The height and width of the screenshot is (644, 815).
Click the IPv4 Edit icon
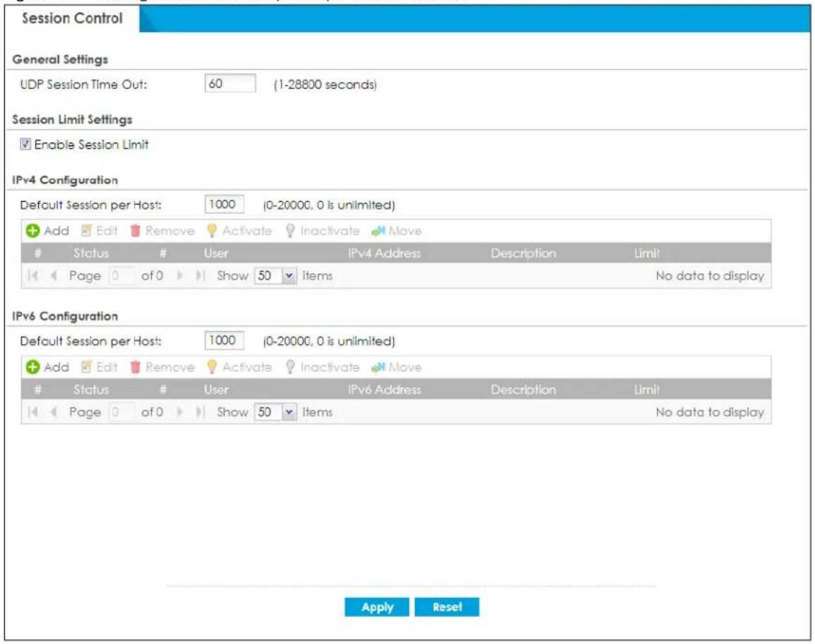tap(87, 230)
